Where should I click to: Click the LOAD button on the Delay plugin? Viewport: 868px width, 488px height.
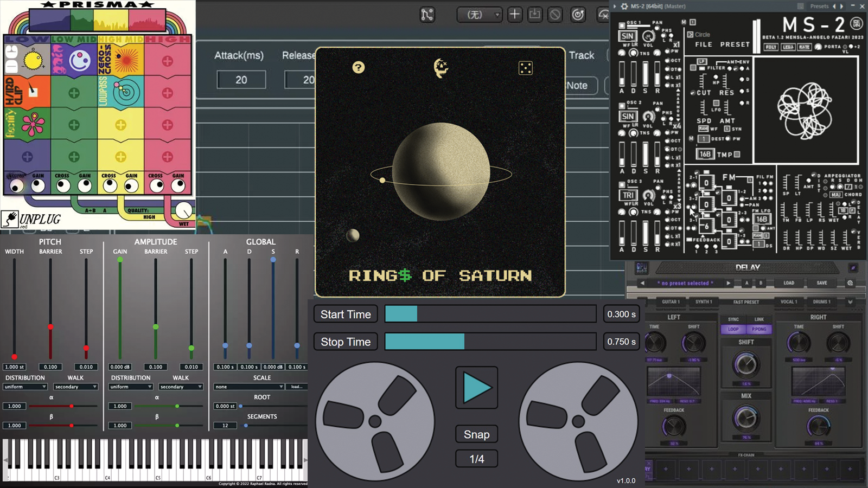click(789, 282)
